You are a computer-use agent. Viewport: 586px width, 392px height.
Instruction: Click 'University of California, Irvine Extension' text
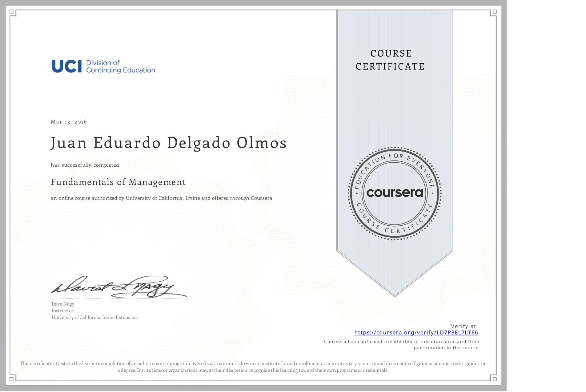tap(94, 317)
